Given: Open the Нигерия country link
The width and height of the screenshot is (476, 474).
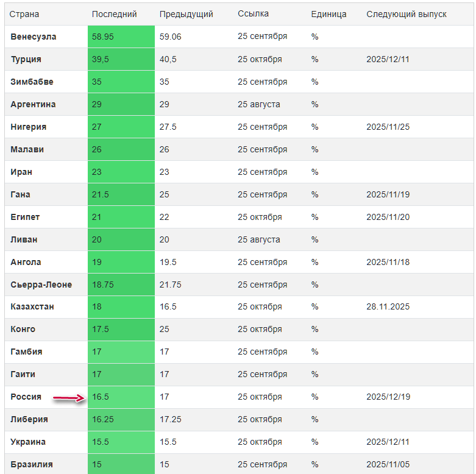Looking at the screenshot, I should [28, 127].
